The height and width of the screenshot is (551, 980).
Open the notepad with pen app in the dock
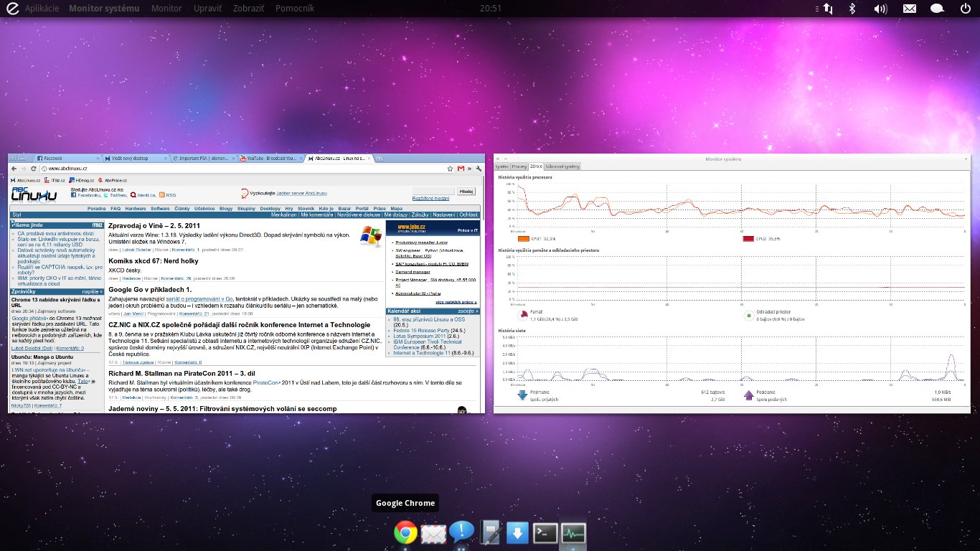tap(491, 533)
